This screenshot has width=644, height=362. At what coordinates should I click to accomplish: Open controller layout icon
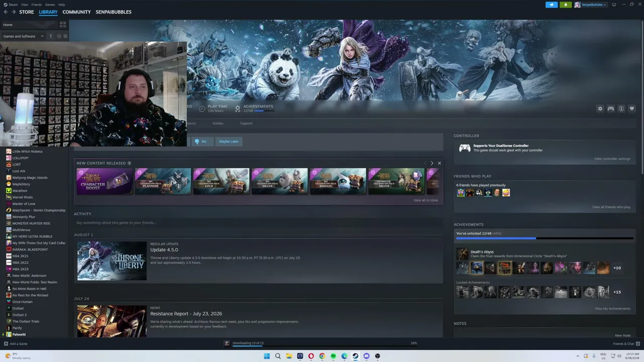[x=611, y=109]
